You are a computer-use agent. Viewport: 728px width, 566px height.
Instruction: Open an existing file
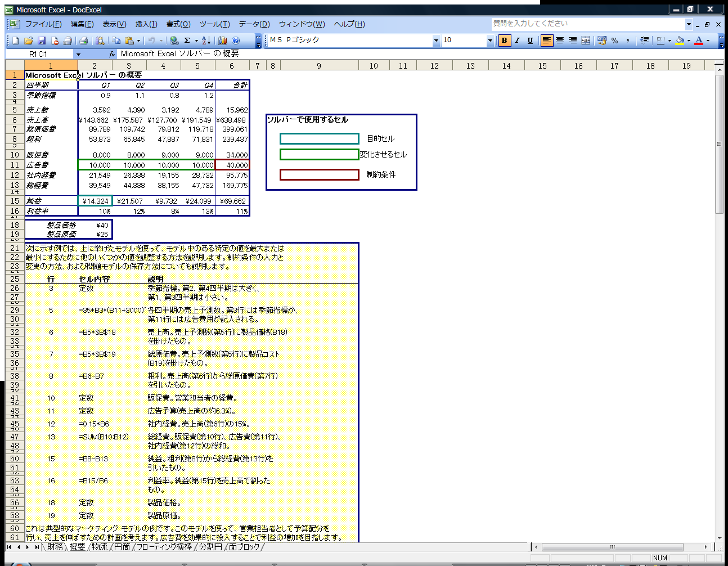pos(29,41)
